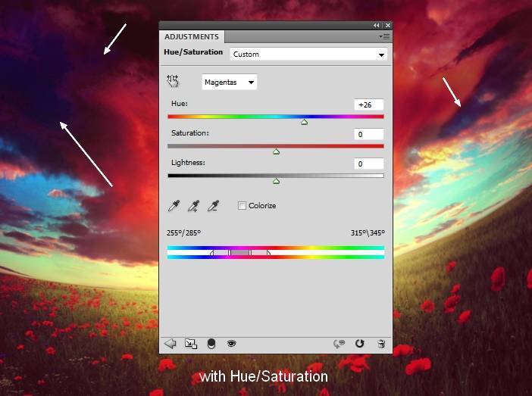Open the Adjustments panel flyout menu

pos(384,36)
